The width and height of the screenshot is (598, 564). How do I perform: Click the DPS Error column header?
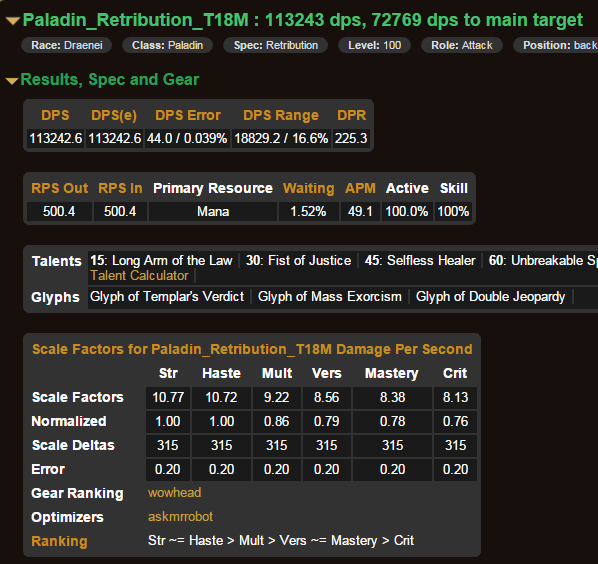tap(188, 115)
